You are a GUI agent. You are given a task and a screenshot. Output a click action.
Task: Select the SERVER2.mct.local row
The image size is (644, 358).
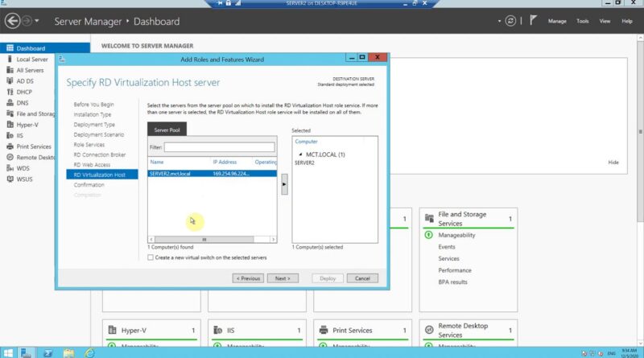[x=213, y=174]
